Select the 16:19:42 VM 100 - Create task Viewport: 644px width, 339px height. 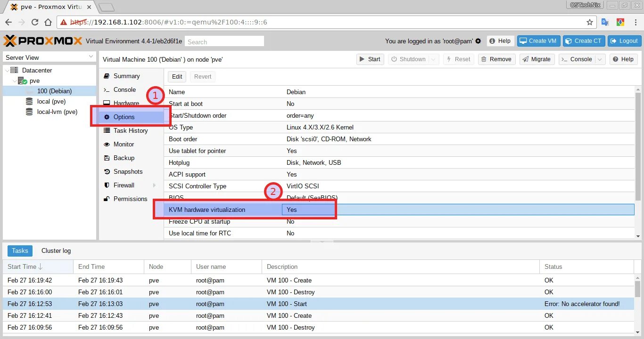pos(318,280)
